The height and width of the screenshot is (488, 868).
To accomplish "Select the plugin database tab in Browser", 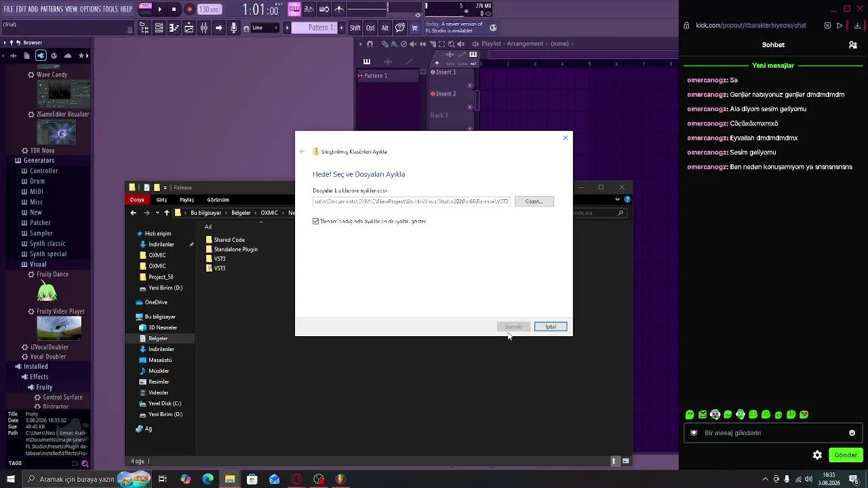I will point(41,56).
